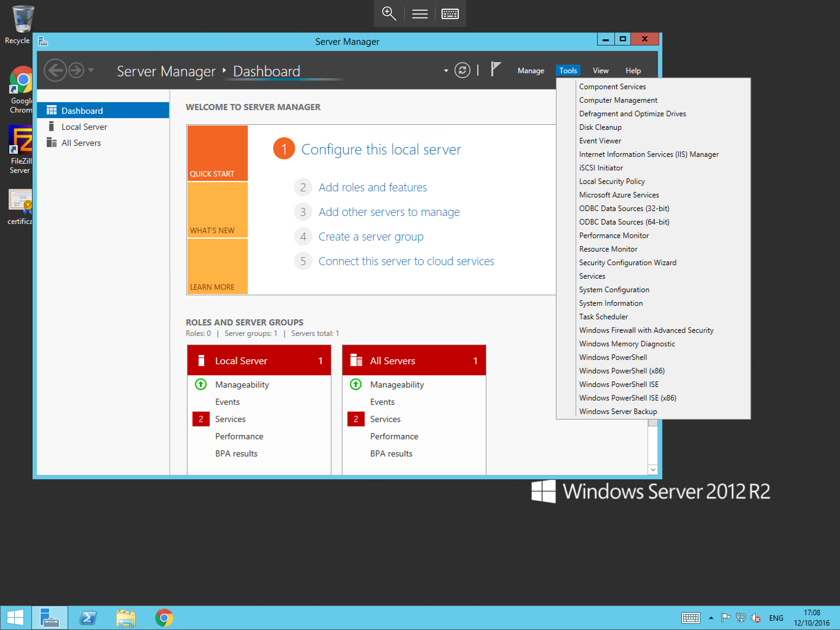This screenshot has width=840, height=630.
Task: Click the back navigation arrow
Action: 55,70
